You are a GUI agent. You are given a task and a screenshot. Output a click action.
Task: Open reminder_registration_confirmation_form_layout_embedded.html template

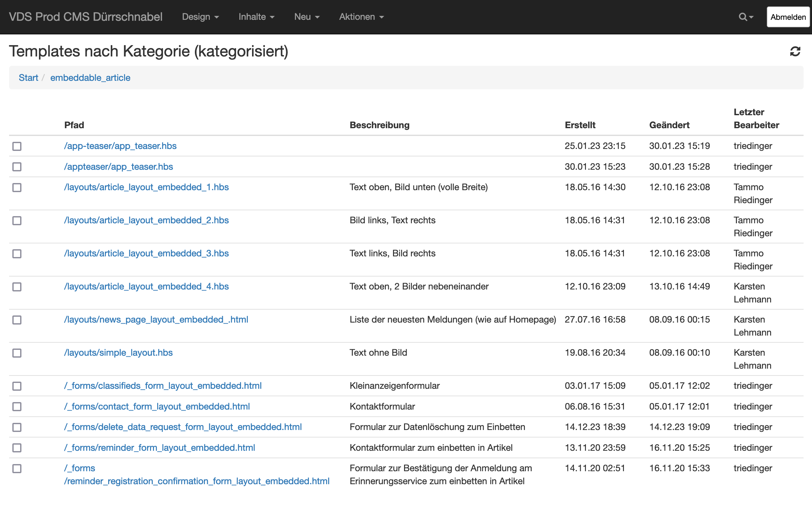click(197, 474)
